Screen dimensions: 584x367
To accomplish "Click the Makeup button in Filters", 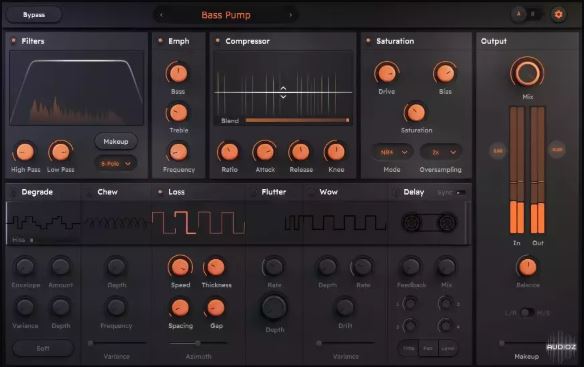I will [116, 142].
